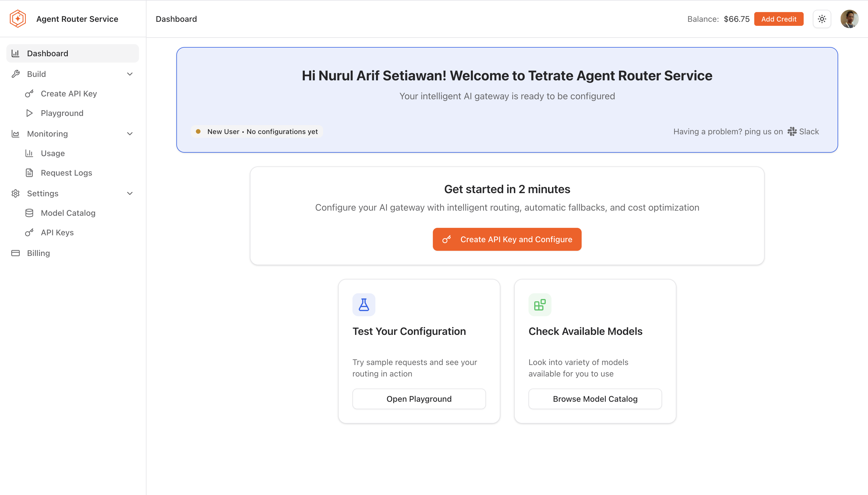The width and height of the screenshot is (868, 495).
Task: Toggle light/dark theme with the sun icon
Action: (x=822, y=19)
